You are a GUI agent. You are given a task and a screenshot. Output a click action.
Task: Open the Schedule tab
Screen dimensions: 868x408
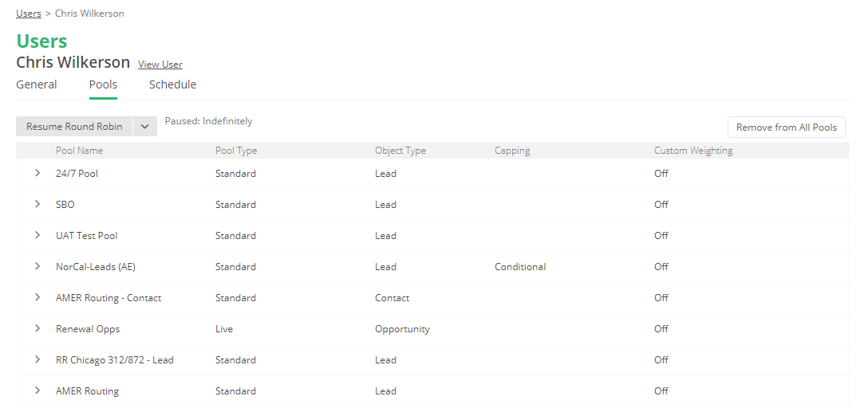pos(172,84)
